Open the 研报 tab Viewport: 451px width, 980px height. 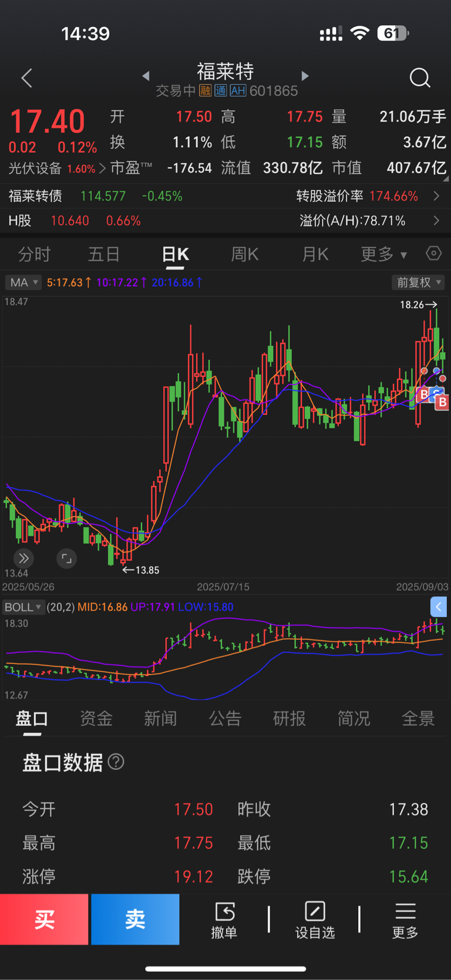[x=290, y=718]
